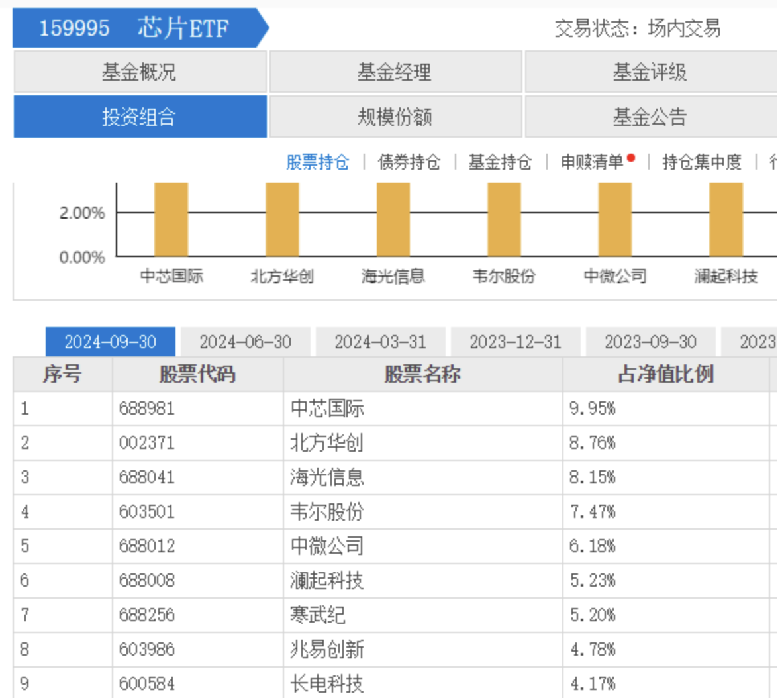Click the 澜起科技 bar in chart

tap(726, 219)
